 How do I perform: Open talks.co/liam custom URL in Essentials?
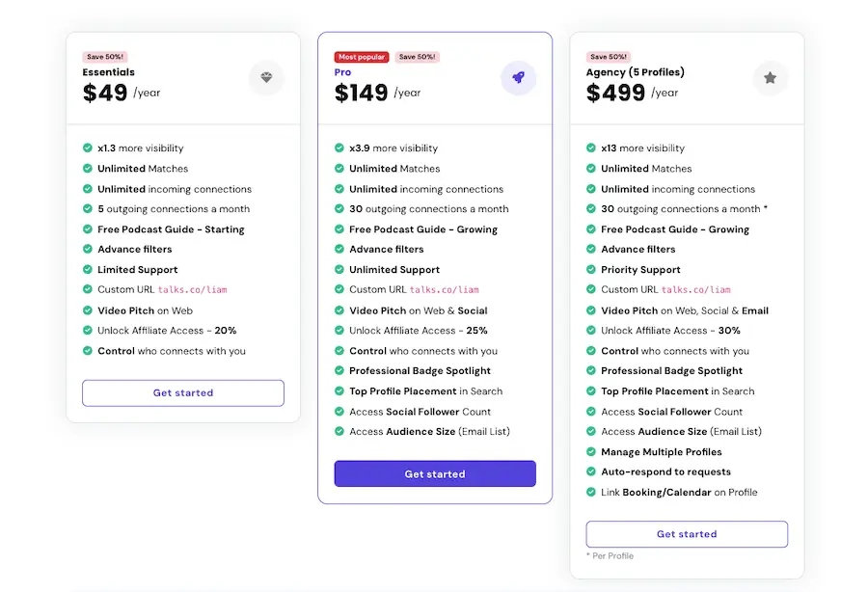click(193, 289)
